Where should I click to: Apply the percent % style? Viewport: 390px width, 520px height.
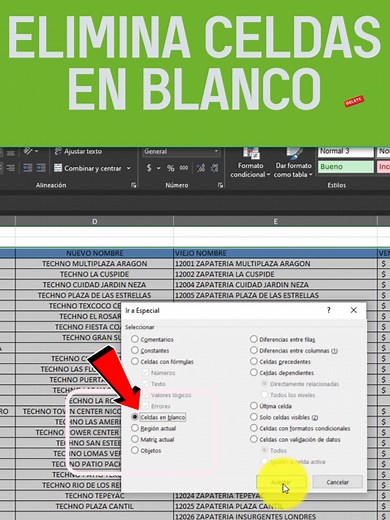coord(171,168)
